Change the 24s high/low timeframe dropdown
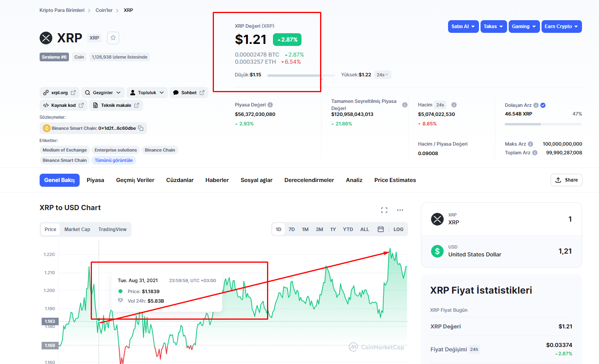 383,75
